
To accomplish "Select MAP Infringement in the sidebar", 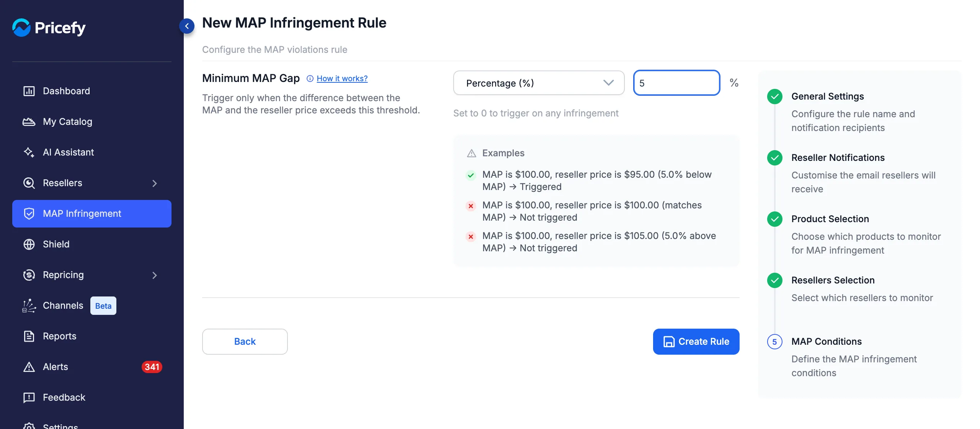I will (92, 214).
